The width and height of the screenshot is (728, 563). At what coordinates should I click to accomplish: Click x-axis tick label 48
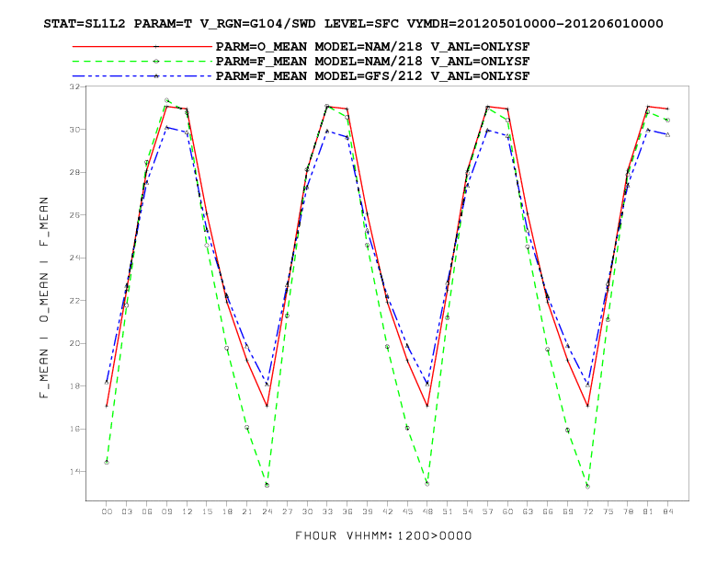point(427,511)
